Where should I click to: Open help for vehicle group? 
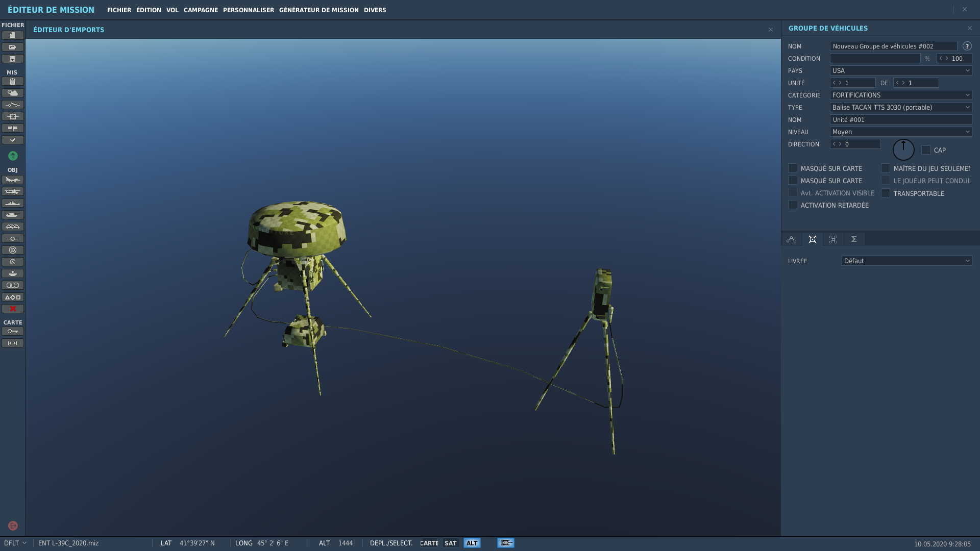(967, 46)
